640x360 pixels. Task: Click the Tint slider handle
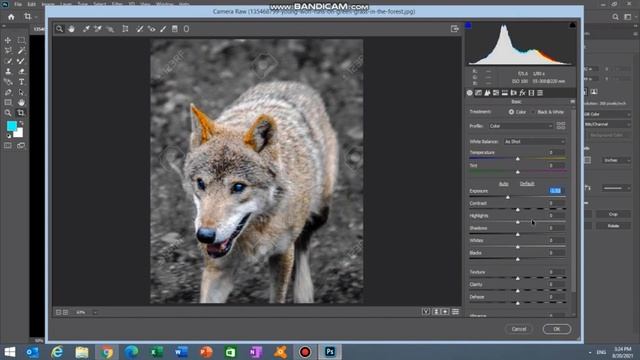click(x=518, y=172)
